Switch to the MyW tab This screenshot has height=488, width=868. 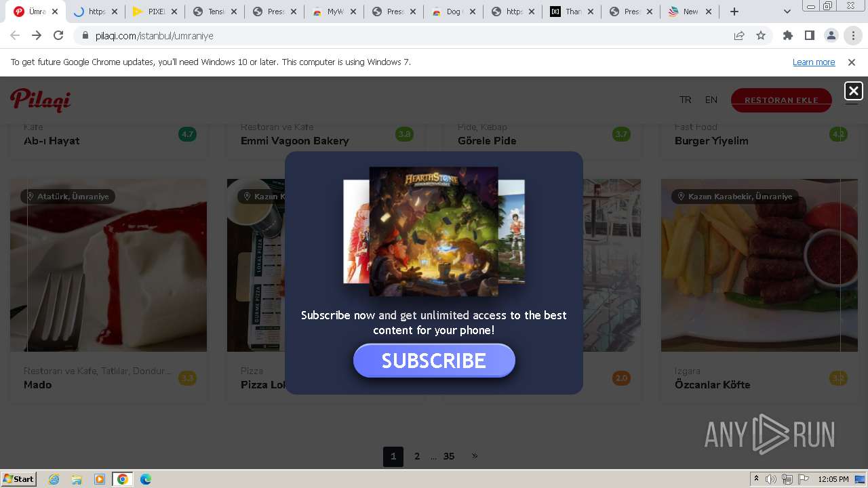334,12
